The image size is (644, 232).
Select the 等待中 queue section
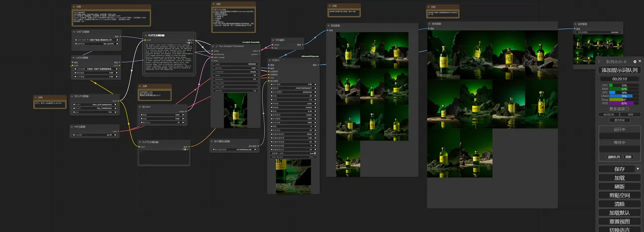coord(619,142)
